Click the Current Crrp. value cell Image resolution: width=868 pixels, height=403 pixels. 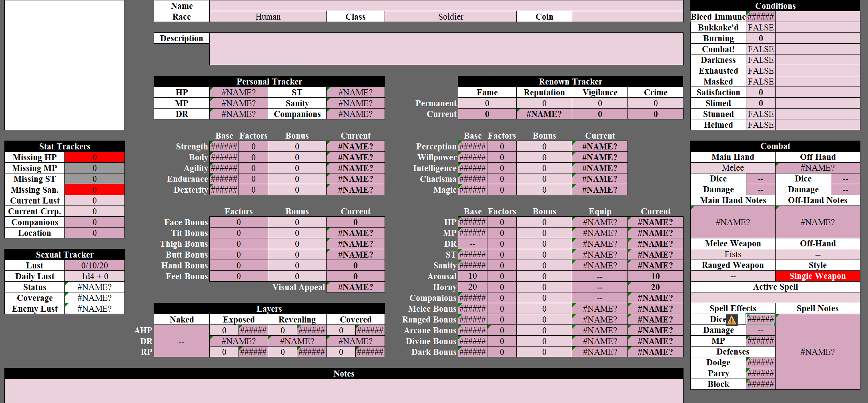point(94,211)
